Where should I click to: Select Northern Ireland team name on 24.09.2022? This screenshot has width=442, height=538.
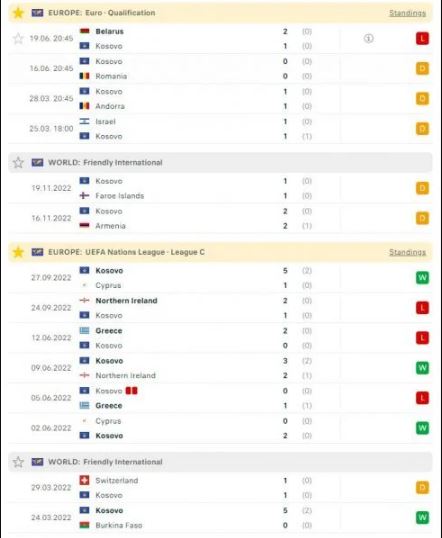point(126,301)
